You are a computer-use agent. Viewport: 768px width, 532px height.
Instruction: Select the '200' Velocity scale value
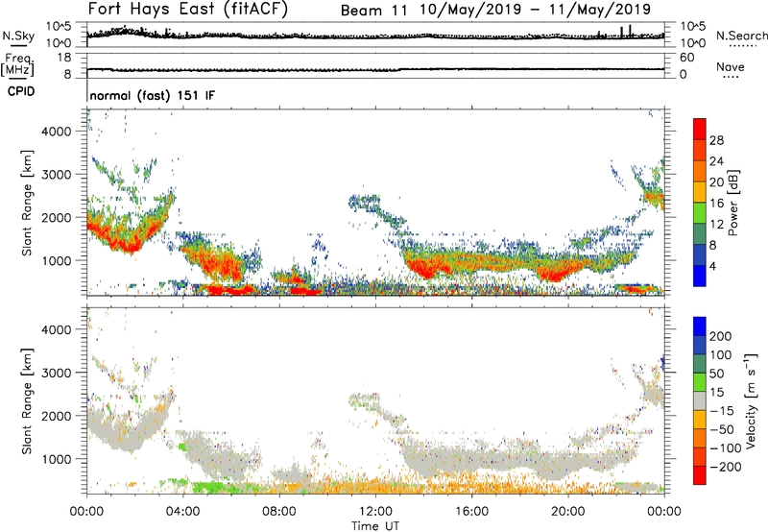pos(721,336)
